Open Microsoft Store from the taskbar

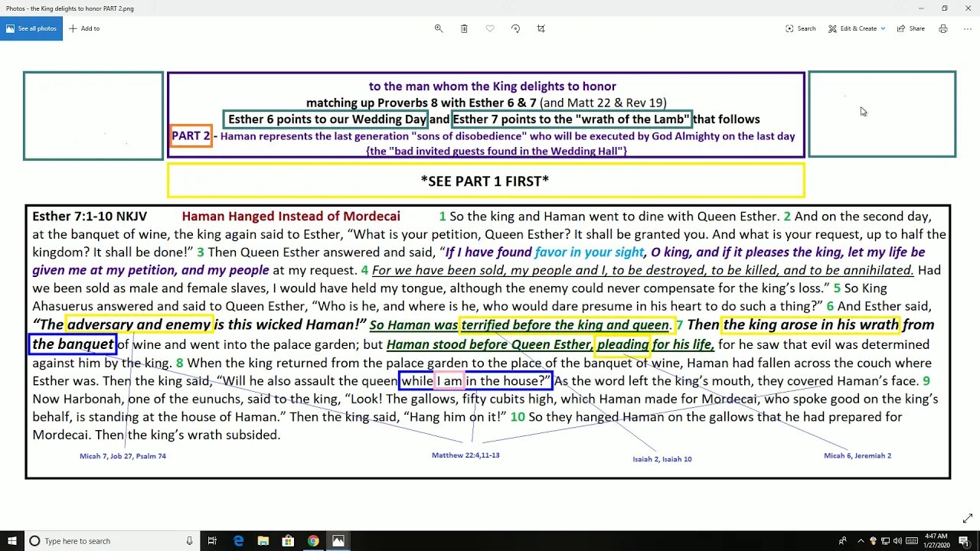point(289,541)
